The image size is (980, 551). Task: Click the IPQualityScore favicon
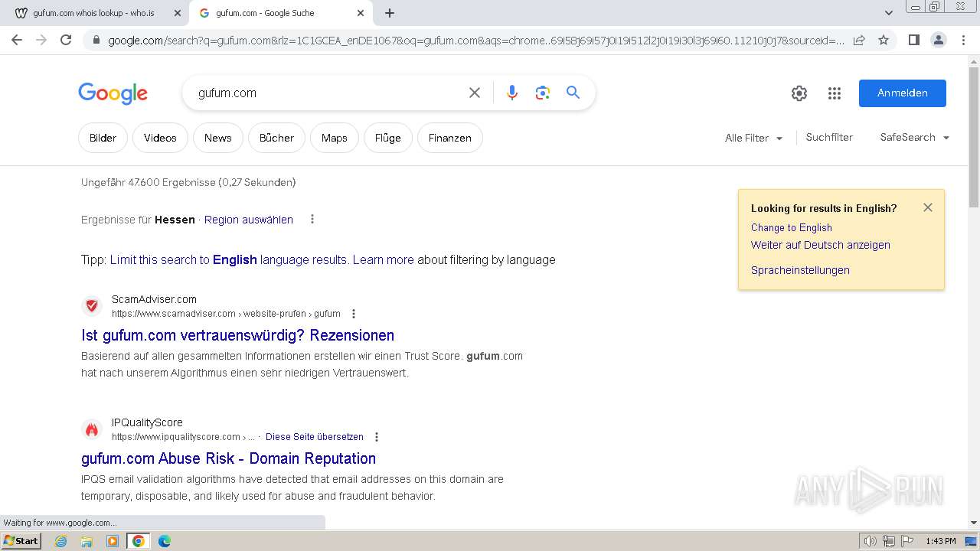pos(92,429)
